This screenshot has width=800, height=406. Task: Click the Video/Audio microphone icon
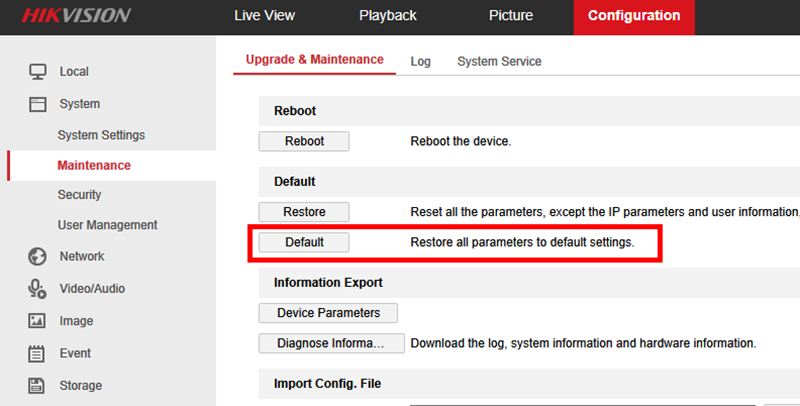38,289
